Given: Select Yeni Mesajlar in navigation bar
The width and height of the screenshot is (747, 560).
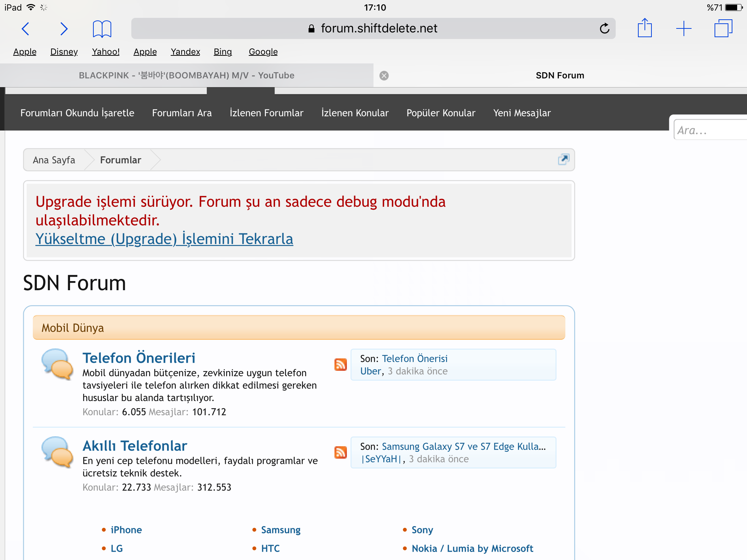Looking at the screenshot, I should [x=522, y=113].
